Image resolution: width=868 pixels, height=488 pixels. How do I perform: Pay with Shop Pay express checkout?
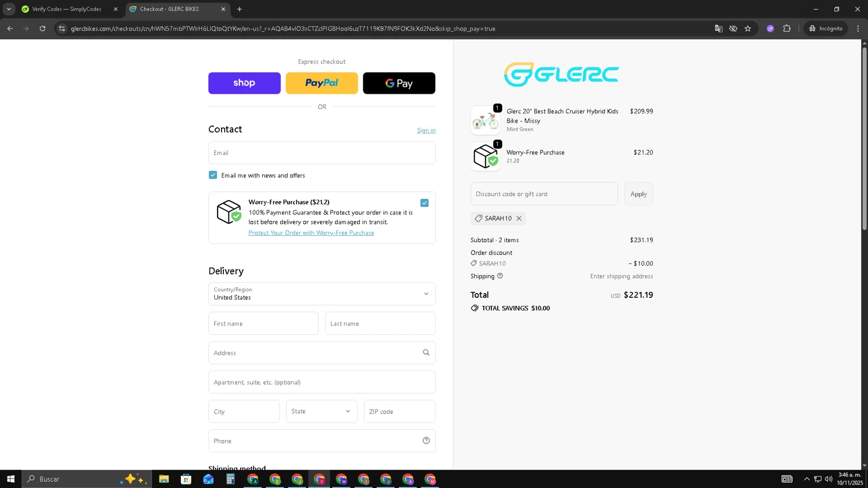[244, 83]
